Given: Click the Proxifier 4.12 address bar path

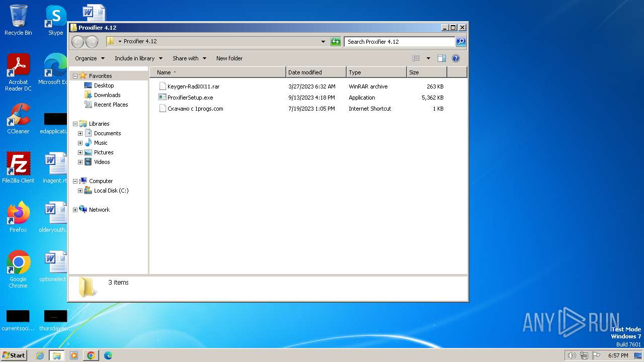Looking at the screenshot, I should [140, 41].
